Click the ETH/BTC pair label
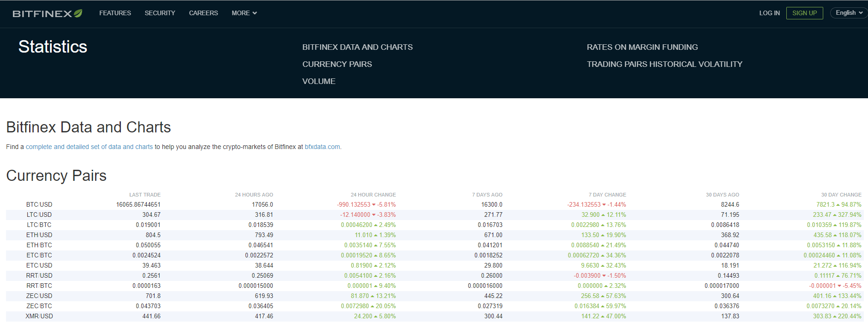 click(x=39, y=245)
